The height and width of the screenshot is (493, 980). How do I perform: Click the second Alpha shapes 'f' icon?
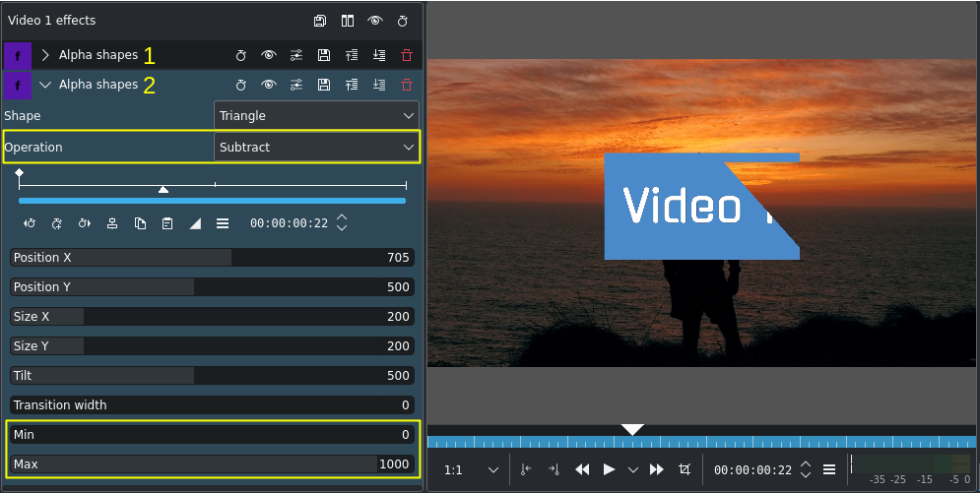18,86
